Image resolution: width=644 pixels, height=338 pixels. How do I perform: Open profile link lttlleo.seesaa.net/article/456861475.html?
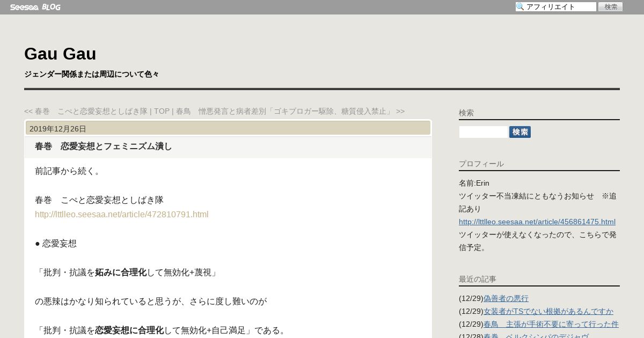coord(537,222)
